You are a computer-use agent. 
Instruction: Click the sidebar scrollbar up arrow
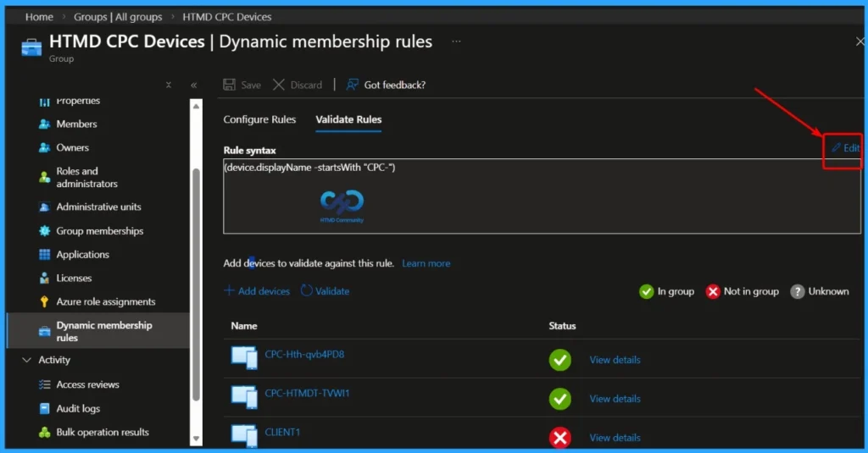tap(196, 106)
